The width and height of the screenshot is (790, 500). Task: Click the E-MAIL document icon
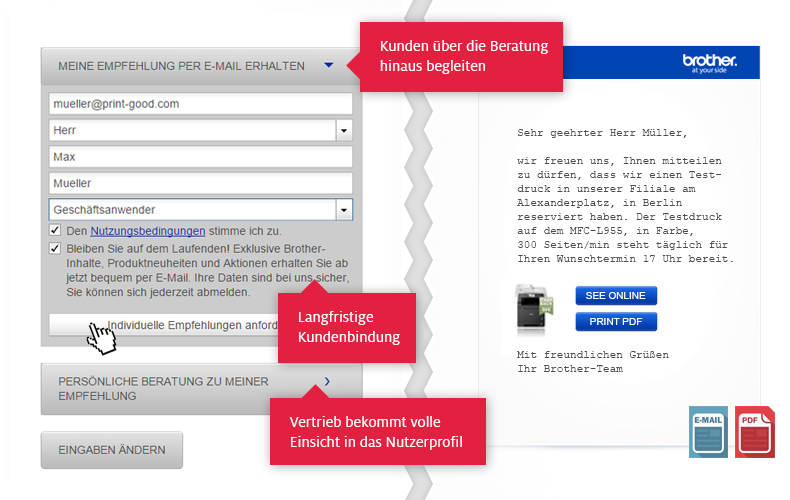[x=708, y=432]
